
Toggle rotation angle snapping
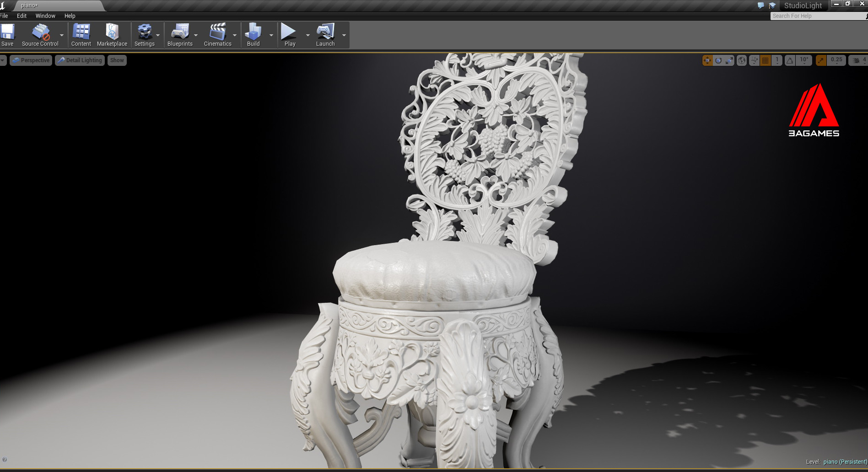pyautogui.click(x=790, y=60)
